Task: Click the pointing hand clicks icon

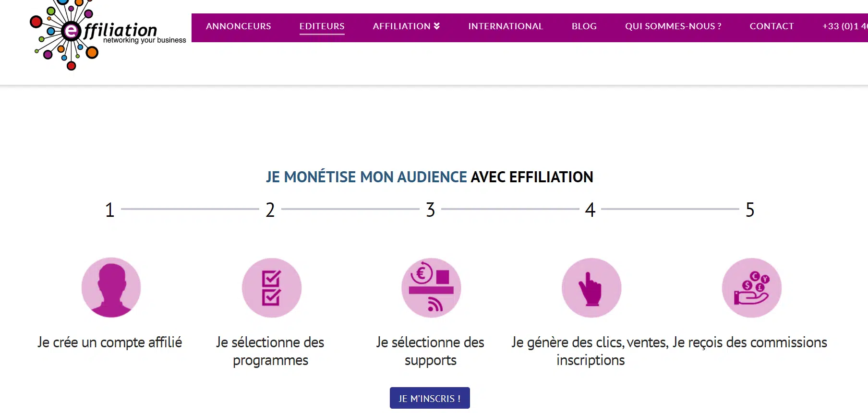Action: 591,287
